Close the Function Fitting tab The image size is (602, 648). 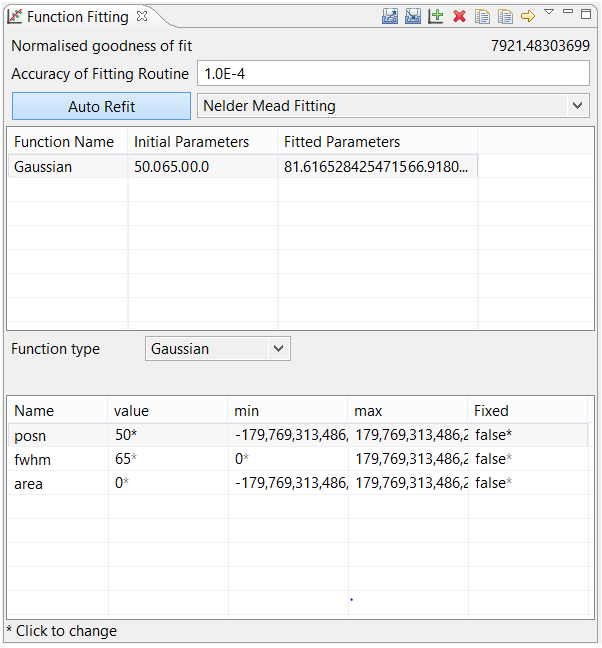click(141, 16)
